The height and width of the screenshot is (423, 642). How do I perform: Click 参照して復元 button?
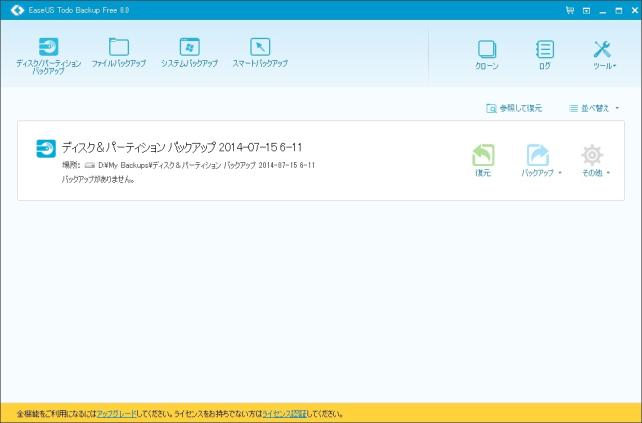[x=514, y=108]
